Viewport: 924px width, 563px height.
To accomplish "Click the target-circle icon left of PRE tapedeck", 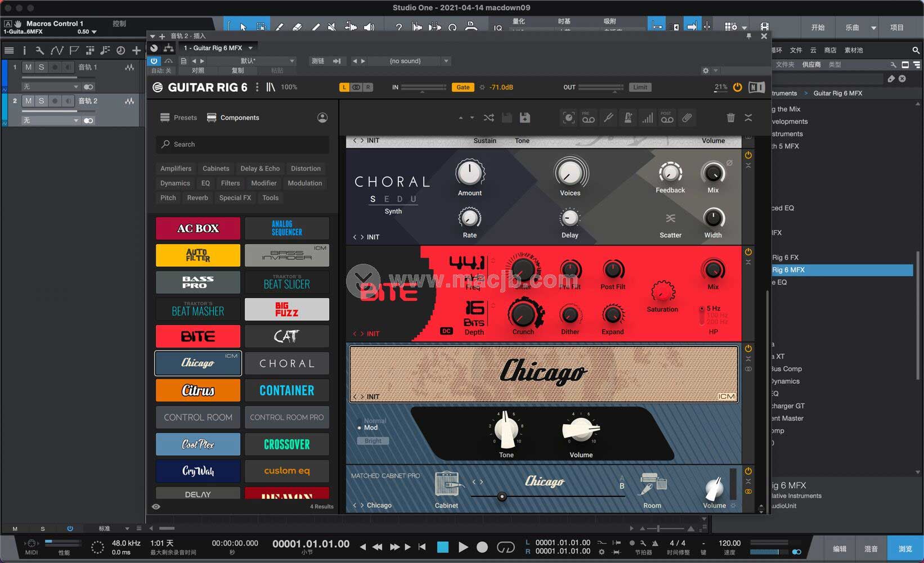I will (x=569, y=118).
